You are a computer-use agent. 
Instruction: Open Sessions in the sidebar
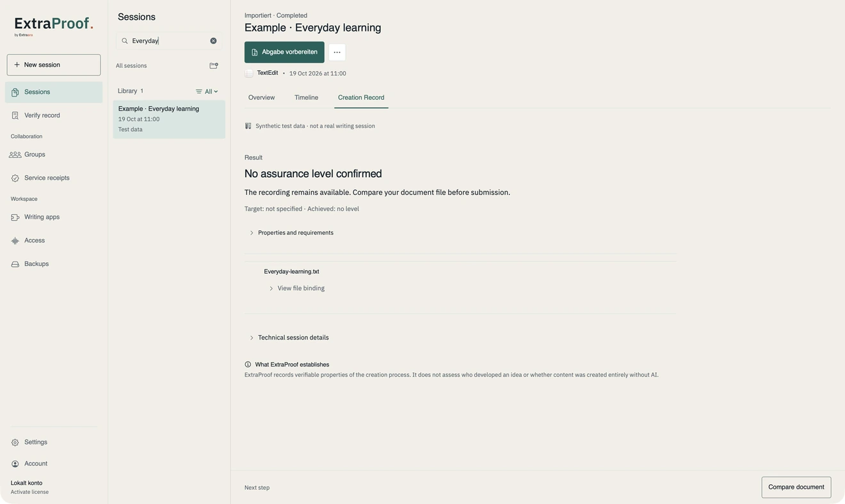pos(54,92)
